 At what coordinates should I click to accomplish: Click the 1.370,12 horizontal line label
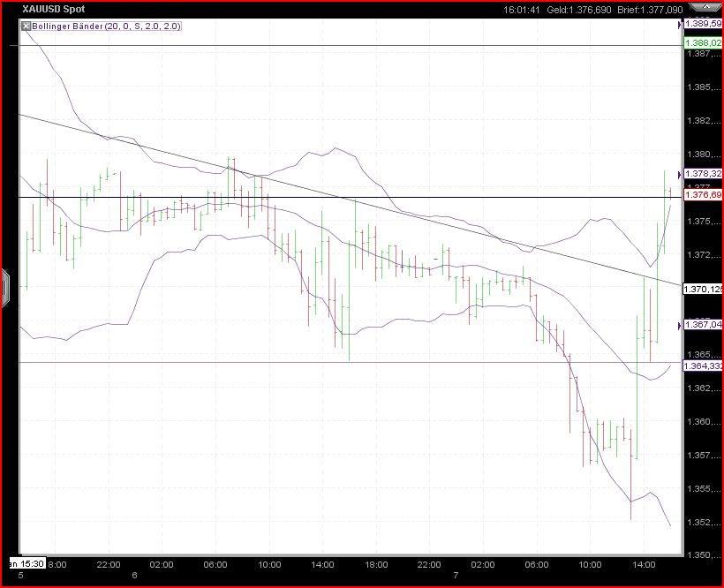[x=702, y=288]
